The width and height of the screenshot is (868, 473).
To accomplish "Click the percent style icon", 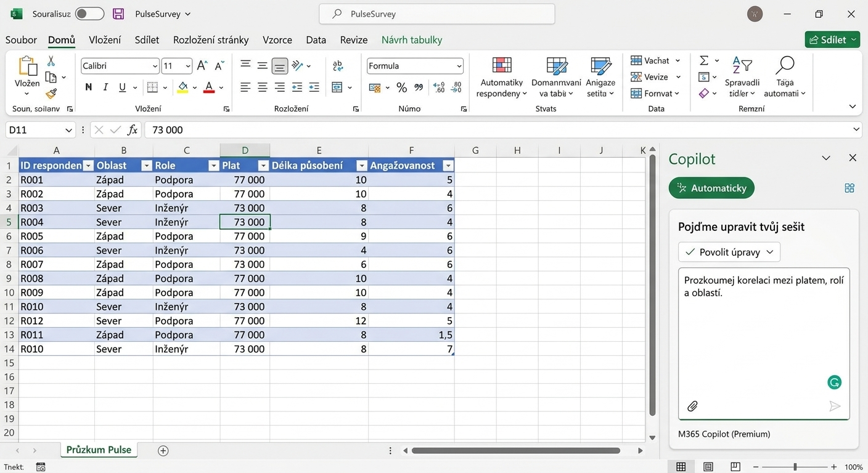I will point(402,87).
